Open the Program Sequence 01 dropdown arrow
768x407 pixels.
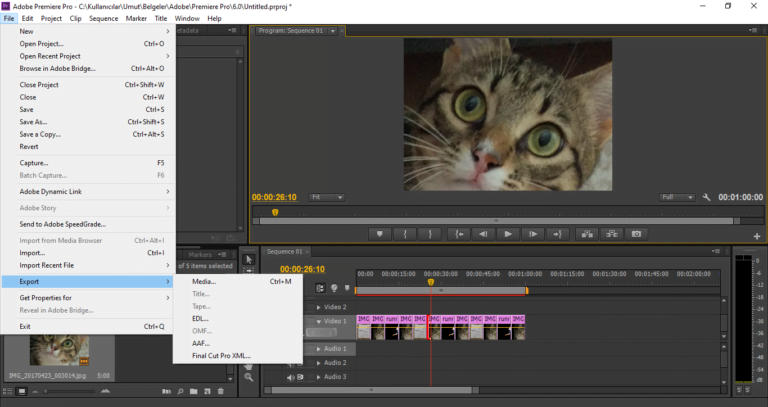333,31
